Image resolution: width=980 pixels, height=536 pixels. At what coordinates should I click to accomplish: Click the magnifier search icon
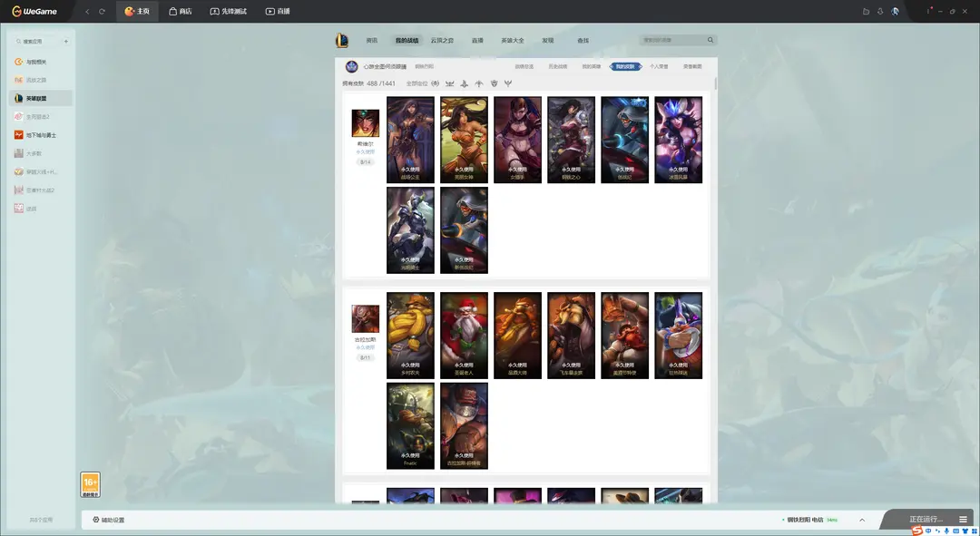[710, 40]
